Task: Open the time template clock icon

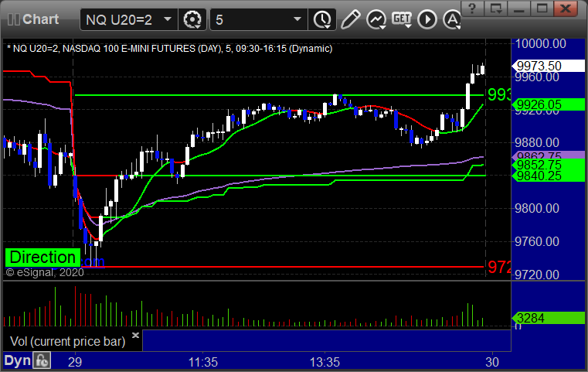Action: 322,19
